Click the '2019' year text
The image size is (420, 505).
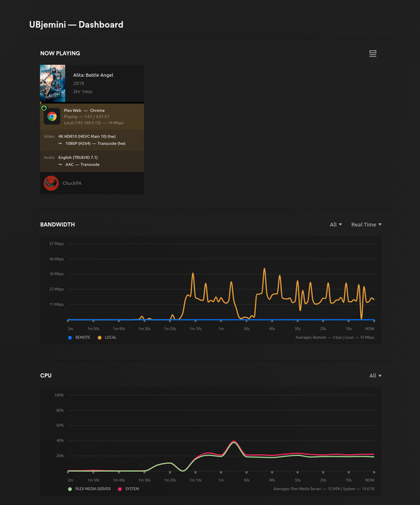click(78, 83)
